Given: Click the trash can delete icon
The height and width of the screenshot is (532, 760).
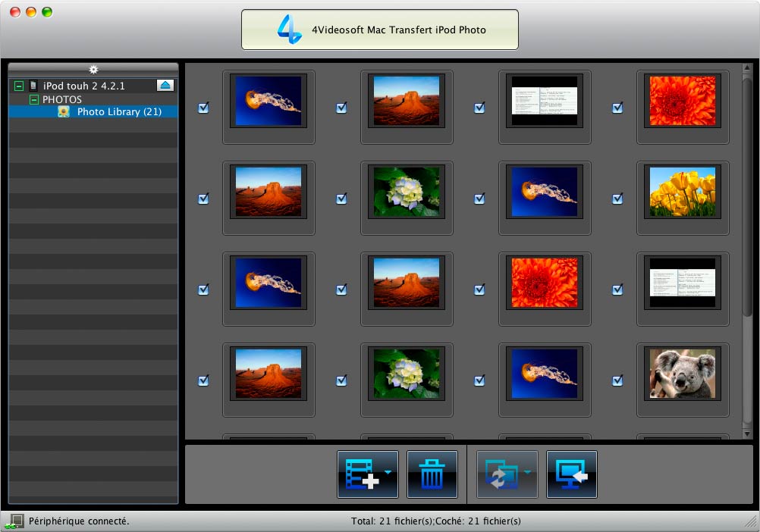Looking at the screenshot, I should [x=432, y=474].
